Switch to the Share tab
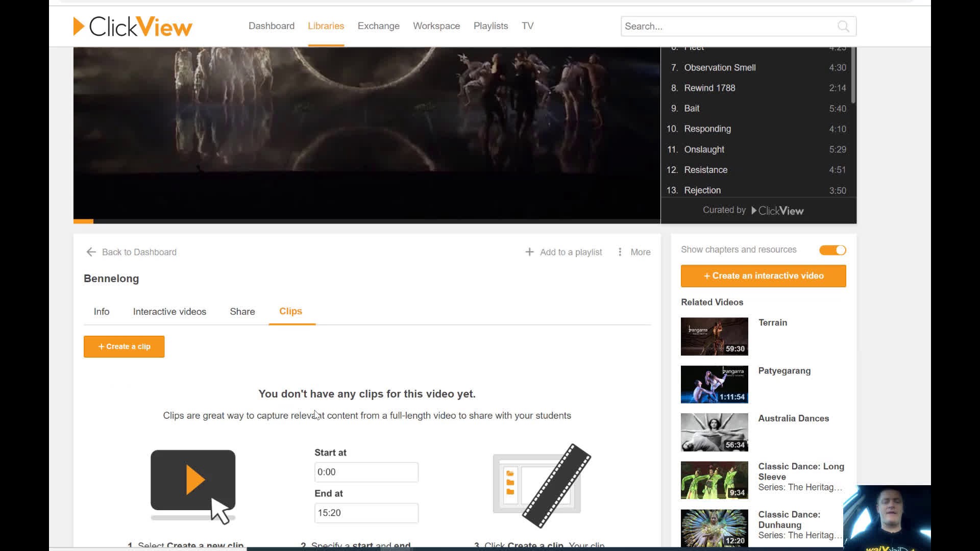980x551 pixels. [x=242, y=312]
